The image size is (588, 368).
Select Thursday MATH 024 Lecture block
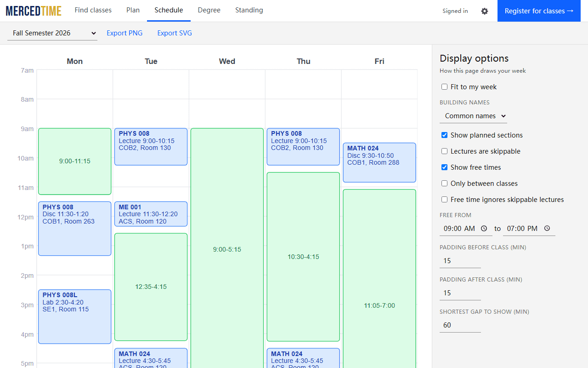pyautogui.click(x=303, y=358)
